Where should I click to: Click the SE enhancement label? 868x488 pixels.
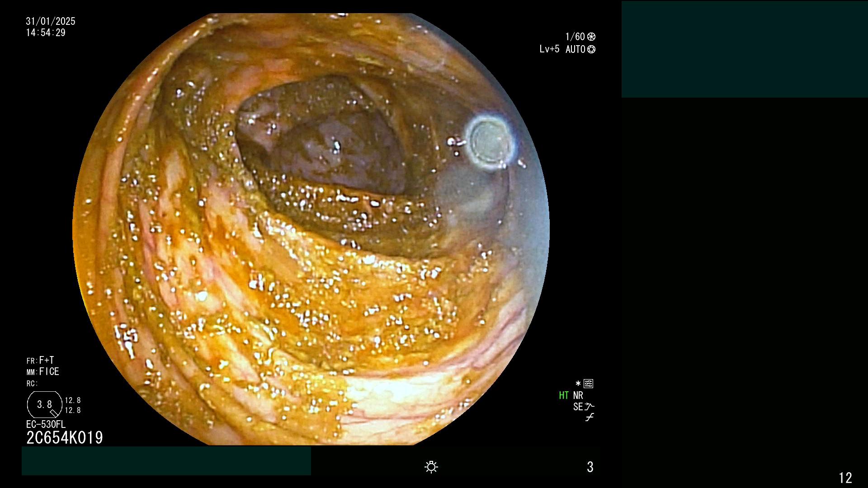(578, 407)
